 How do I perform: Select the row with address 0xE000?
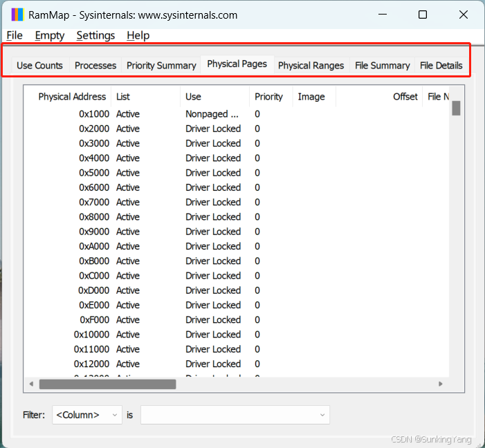pos(237,305)
